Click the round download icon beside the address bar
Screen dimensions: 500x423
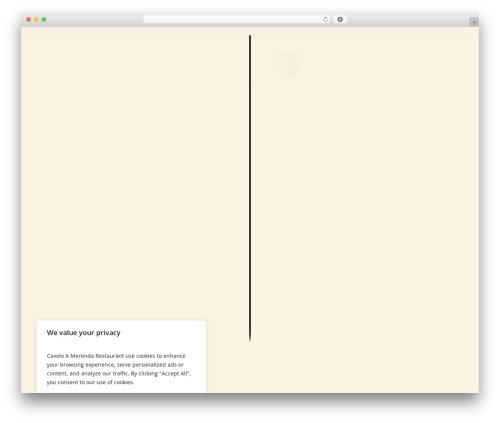pos(340,20)
